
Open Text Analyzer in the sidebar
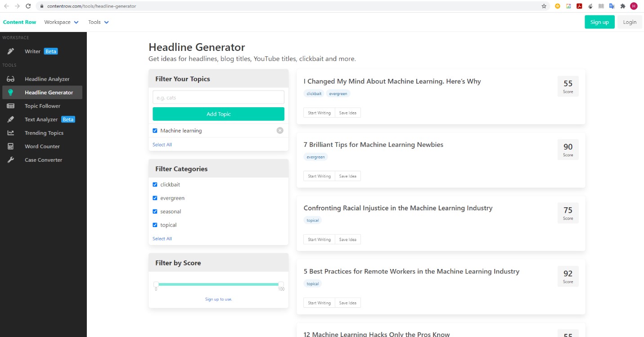(41, 119)
